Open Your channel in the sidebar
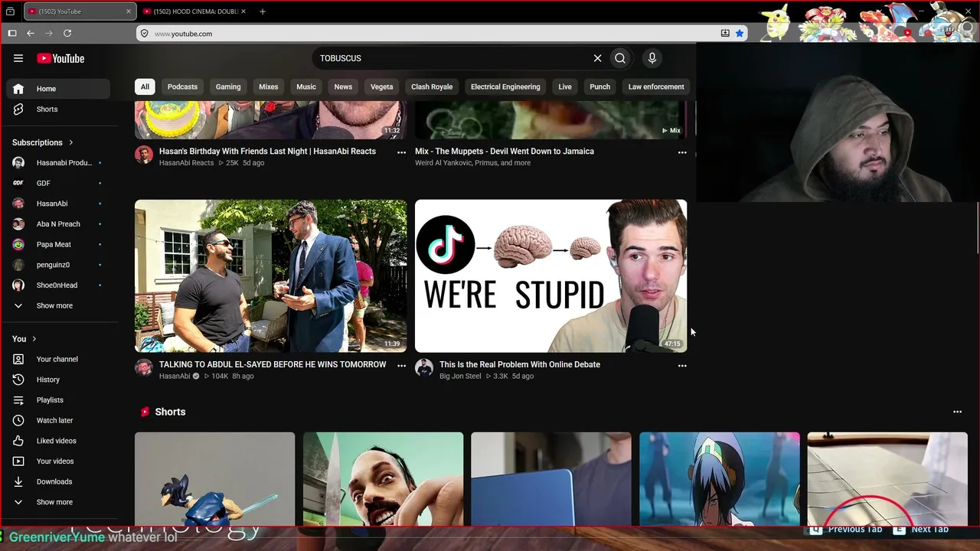Viewport: 980px width, 551px height. [x=58, y=359]
